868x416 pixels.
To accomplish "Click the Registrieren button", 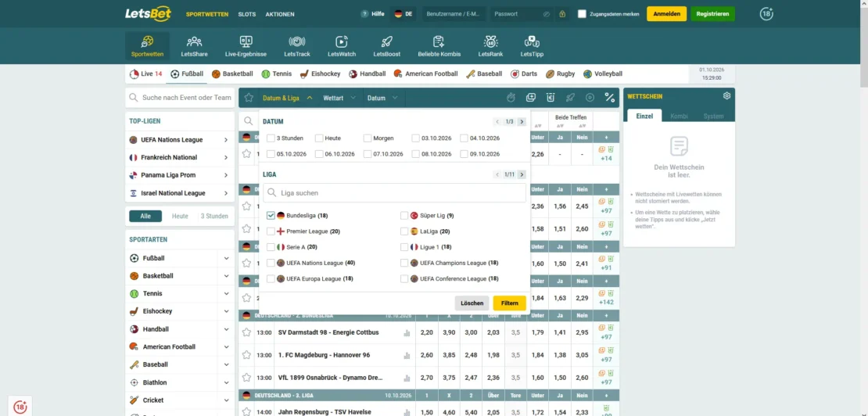I will click(712, 14).
